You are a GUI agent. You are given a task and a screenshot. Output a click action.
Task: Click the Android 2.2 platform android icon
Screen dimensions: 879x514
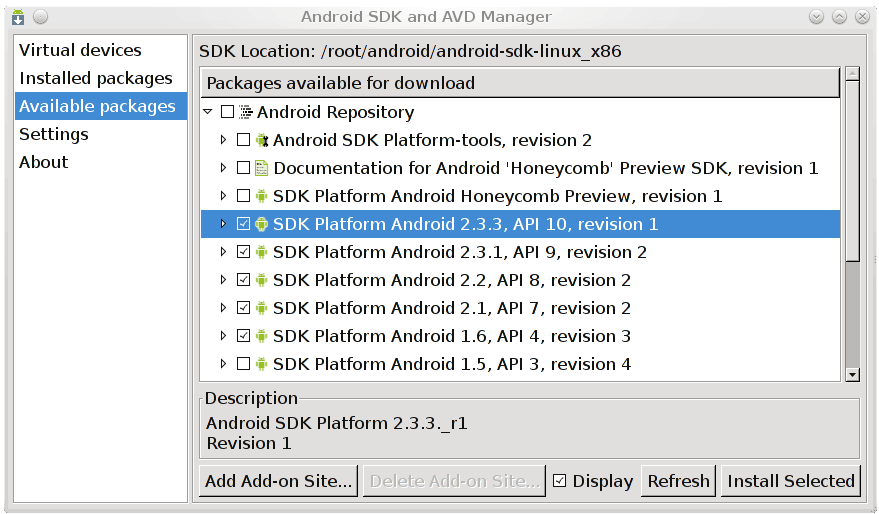[262, 280]
